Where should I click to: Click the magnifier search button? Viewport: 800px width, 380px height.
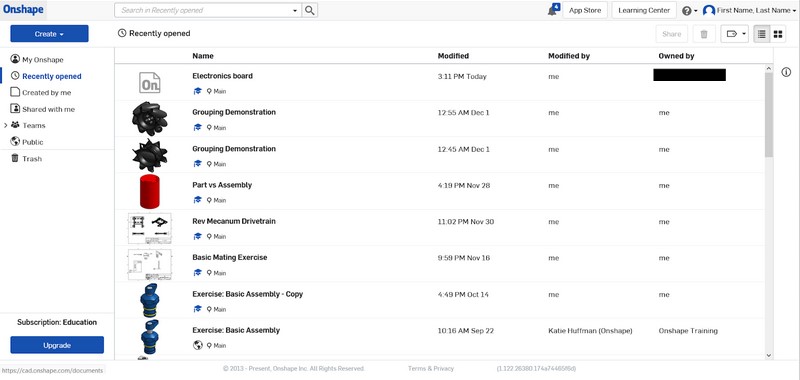coord(310,10)
